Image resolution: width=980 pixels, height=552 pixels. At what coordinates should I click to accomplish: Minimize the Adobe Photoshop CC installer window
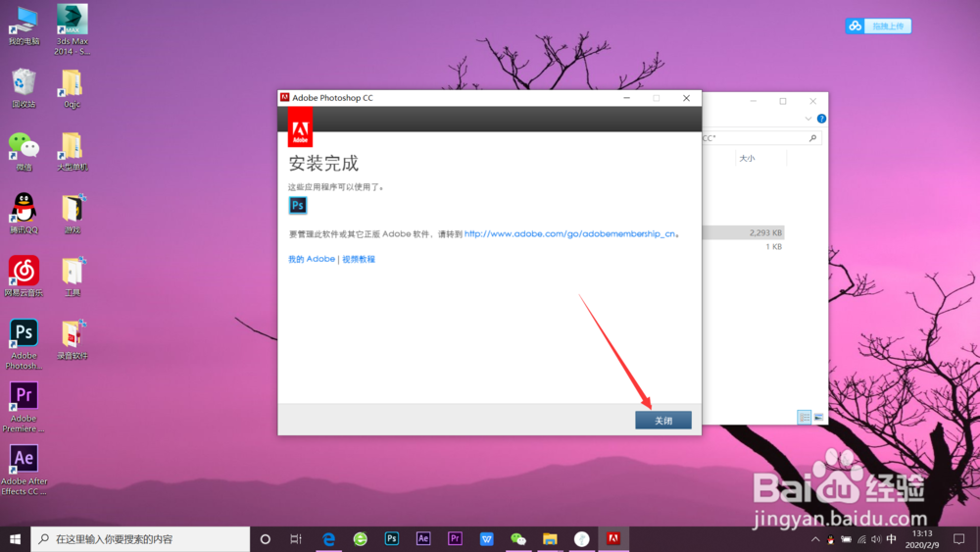tap(626, 98)
